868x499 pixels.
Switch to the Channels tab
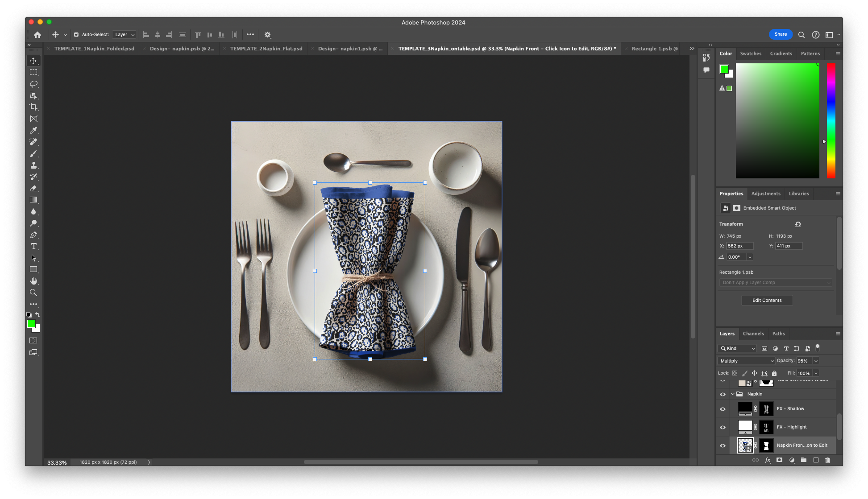click(x=753, y=334)
